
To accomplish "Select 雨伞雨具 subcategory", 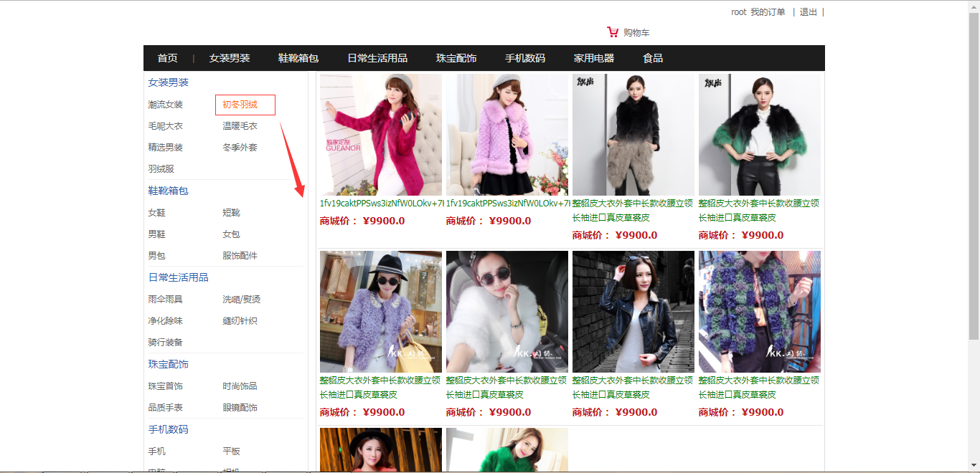I will [166, 300].
